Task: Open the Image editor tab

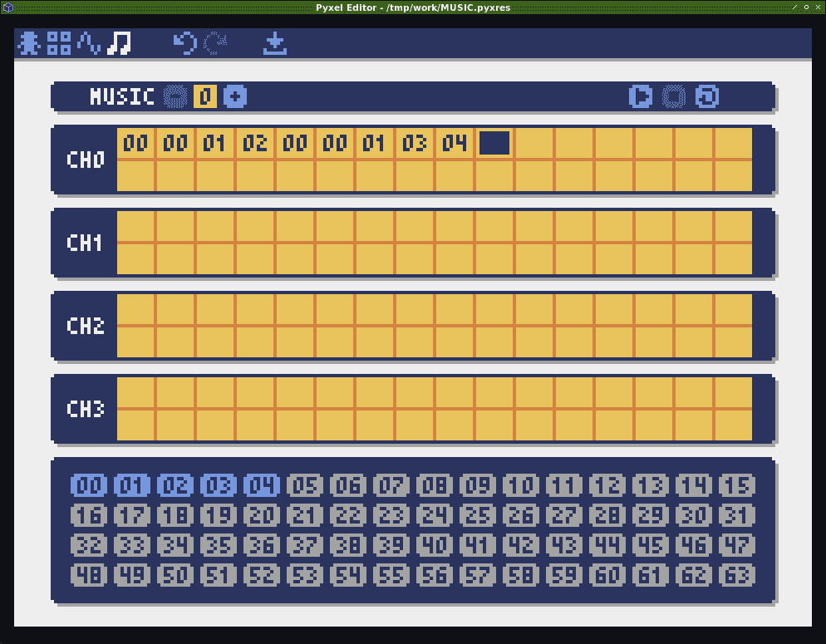Action: point(30,43)
